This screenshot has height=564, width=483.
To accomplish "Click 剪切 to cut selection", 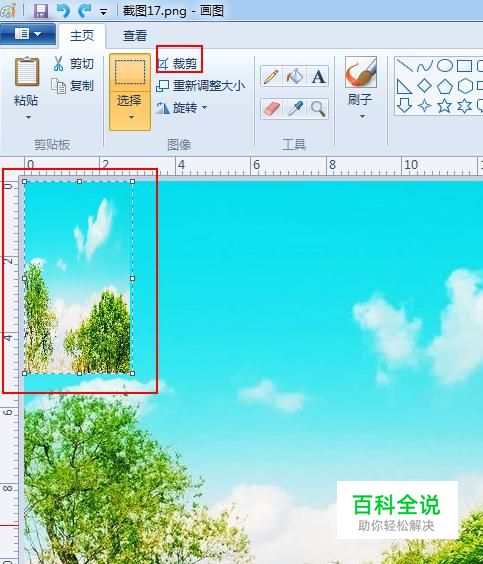I will point(73,64).
